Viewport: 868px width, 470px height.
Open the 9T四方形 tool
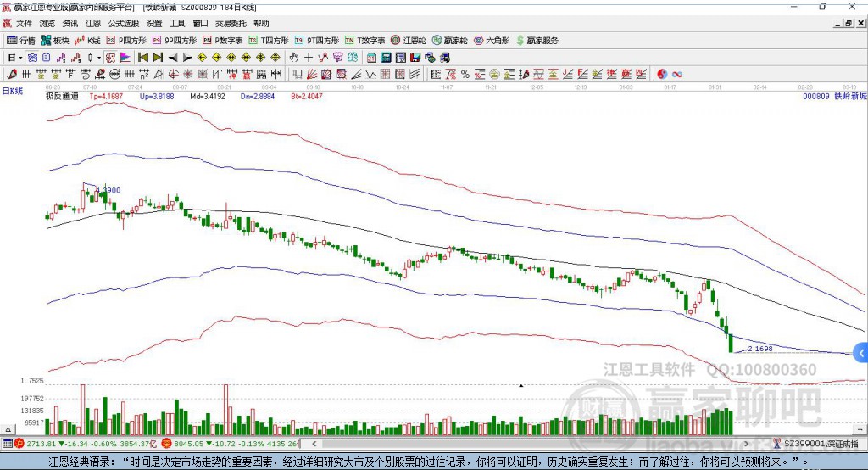(317, 41)
